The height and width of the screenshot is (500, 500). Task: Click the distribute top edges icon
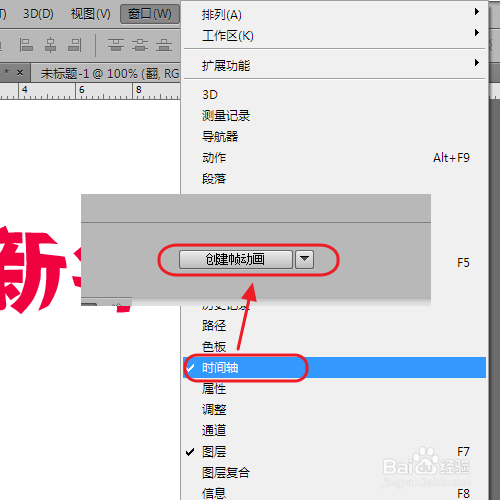point(116,45)
